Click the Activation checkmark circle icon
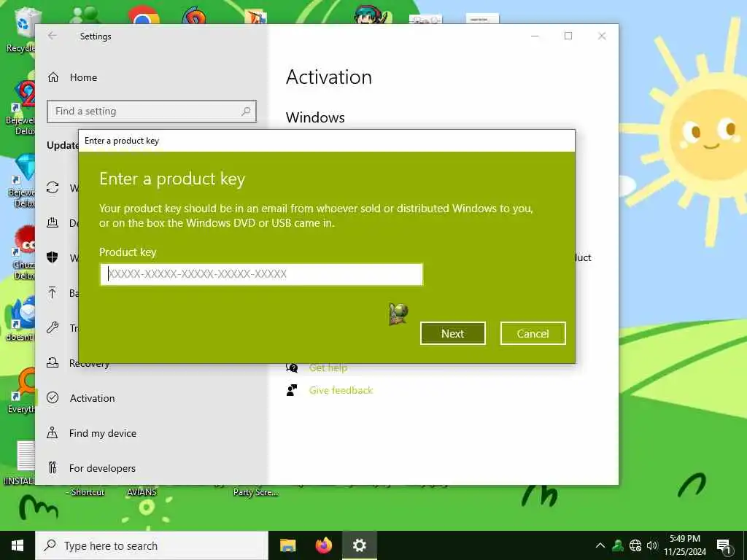 53,397
